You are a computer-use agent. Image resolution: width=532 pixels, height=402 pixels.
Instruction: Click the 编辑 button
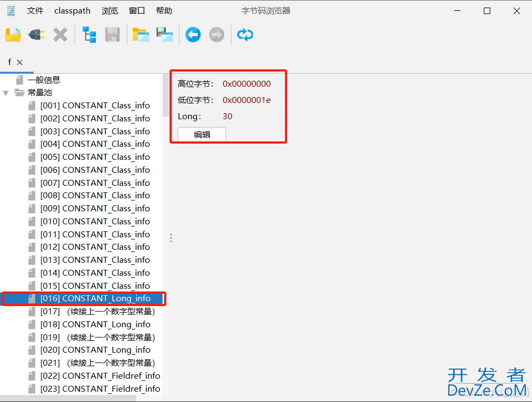202,134
